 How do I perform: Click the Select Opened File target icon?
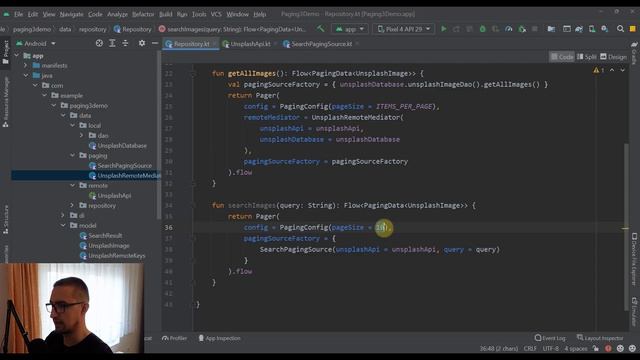pyautogui.click(x=99, y=43)
